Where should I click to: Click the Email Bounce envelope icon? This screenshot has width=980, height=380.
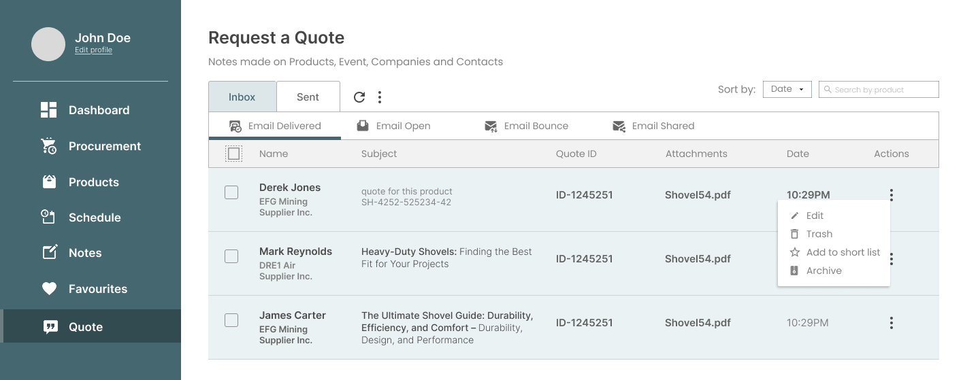(491, 126)
